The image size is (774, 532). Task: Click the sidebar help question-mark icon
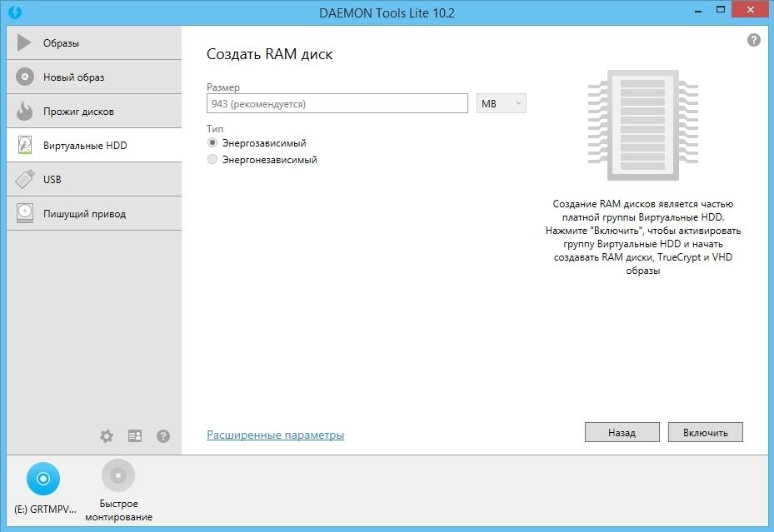(163, 436)
